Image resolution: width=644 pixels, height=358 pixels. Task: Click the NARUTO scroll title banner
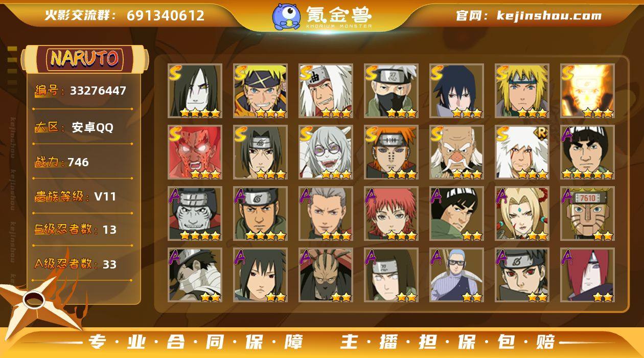[84, 59]
